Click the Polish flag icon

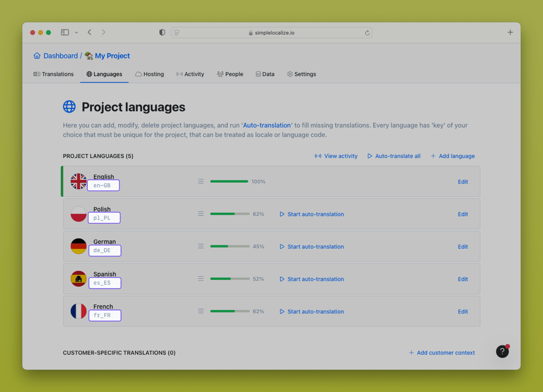(x=78, y=214)
